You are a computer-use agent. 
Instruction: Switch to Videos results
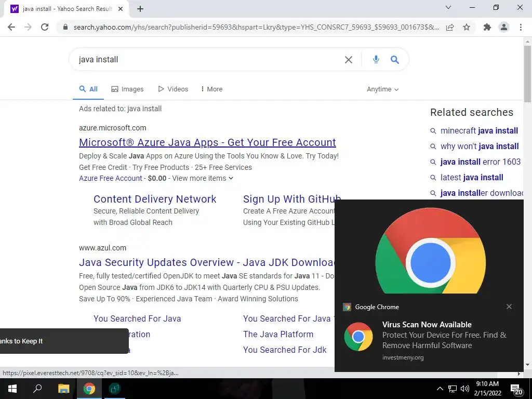tap(173, 89)
